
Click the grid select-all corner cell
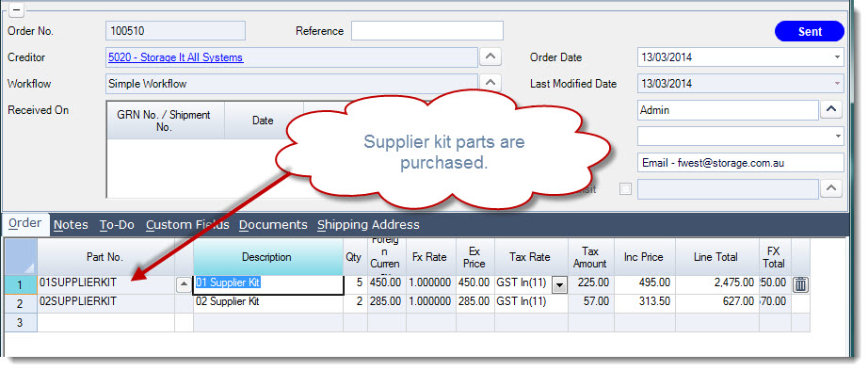20,257
